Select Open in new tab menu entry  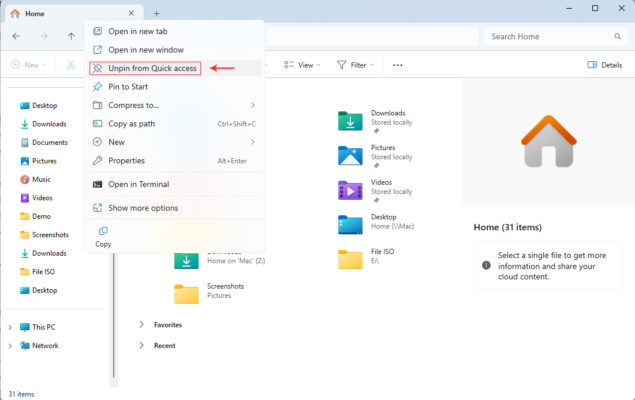pyautogui.click(x=175, y=31)
